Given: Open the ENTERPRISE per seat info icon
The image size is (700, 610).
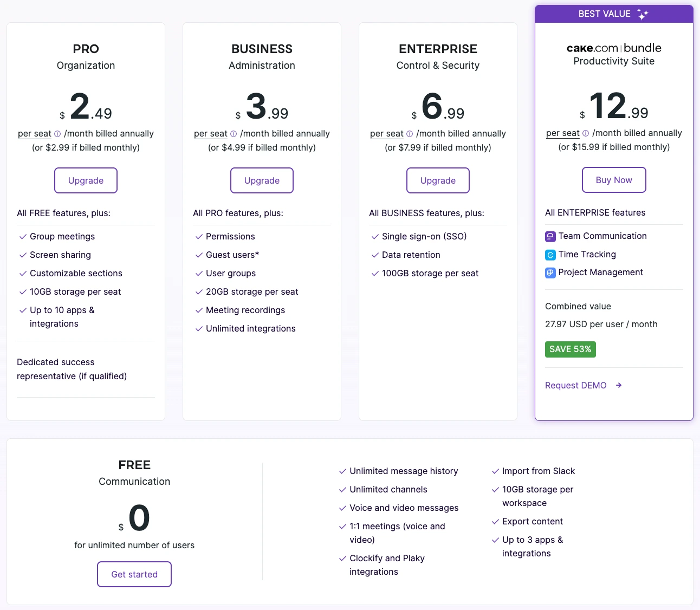Looking at the screenshot, I should pos(410,133).
